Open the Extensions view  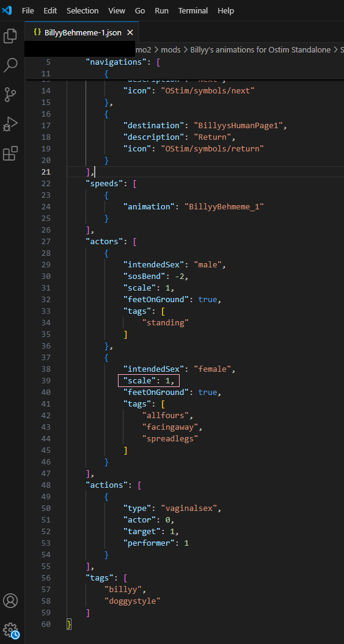pos(10,153)
